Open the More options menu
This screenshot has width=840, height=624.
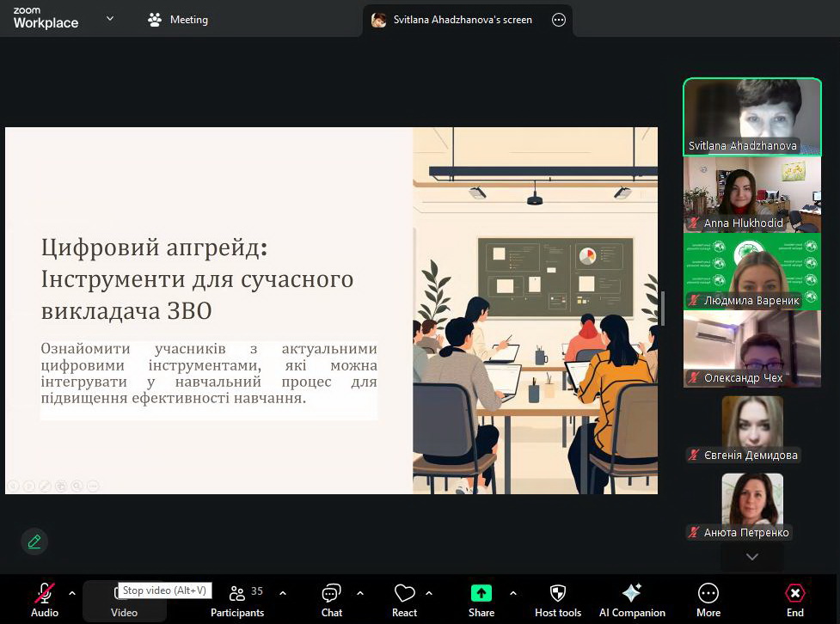click(x=708, y=599)
